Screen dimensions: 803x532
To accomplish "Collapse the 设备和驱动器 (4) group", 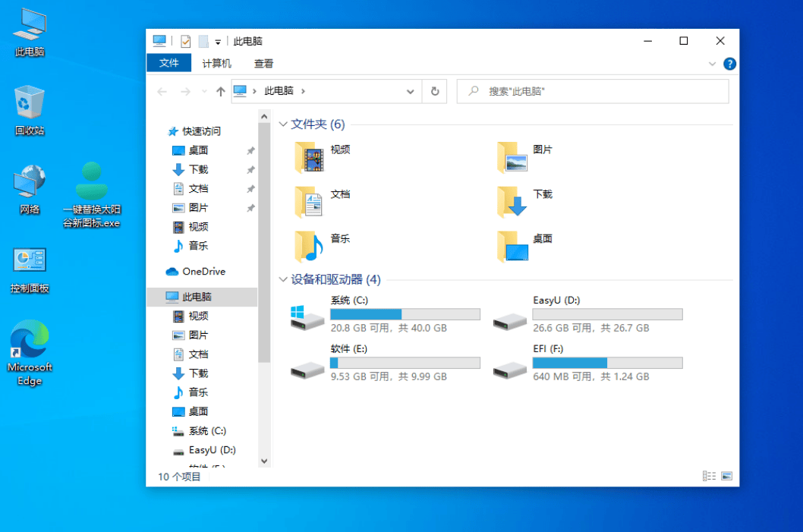I will click(284, 280).
